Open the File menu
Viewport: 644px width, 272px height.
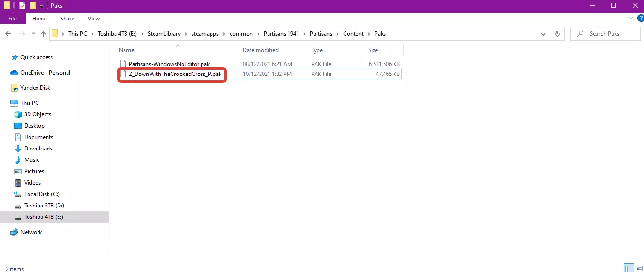(12, 19)
